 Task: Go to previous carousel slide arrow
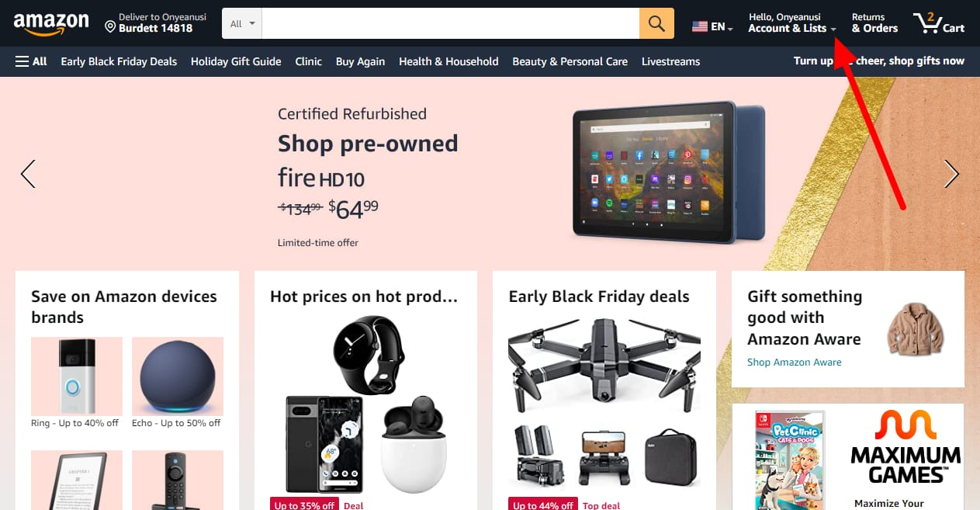coord(28,174)
